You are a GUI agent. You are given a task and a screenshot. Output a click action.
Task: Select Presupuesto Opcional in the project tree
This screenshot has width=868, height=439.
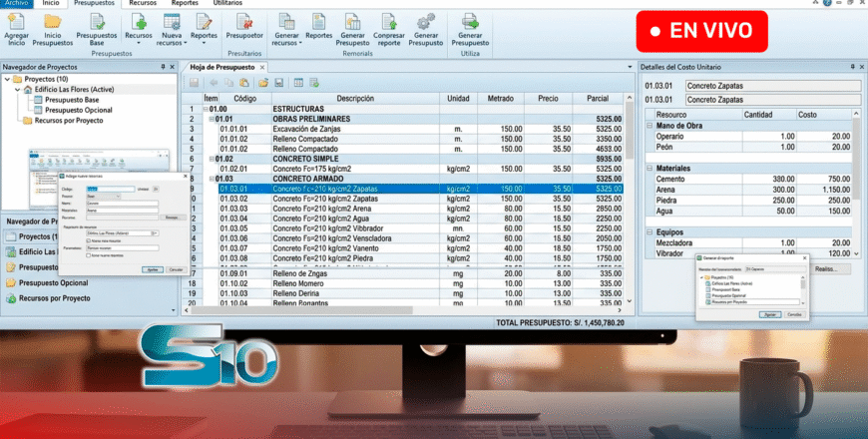coord(71,110)
